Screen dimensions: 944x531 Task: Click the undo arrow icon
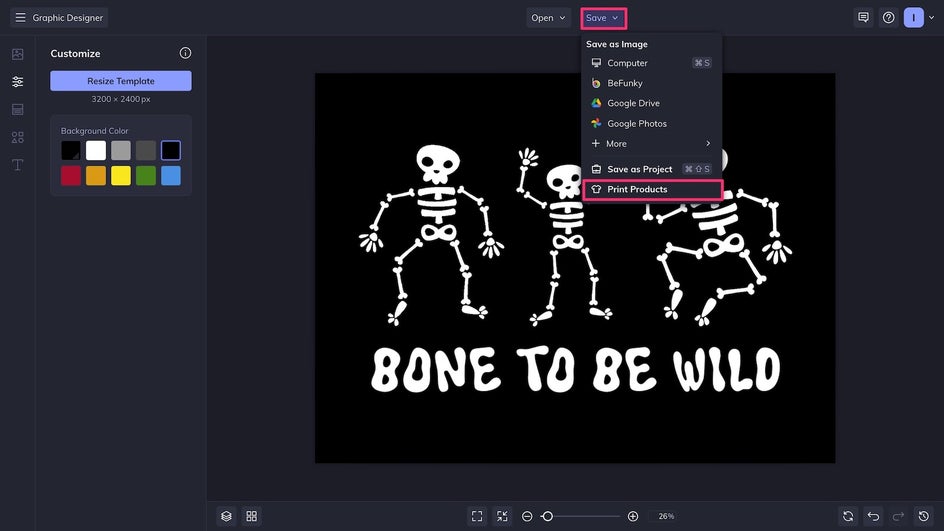pos(873,516)
